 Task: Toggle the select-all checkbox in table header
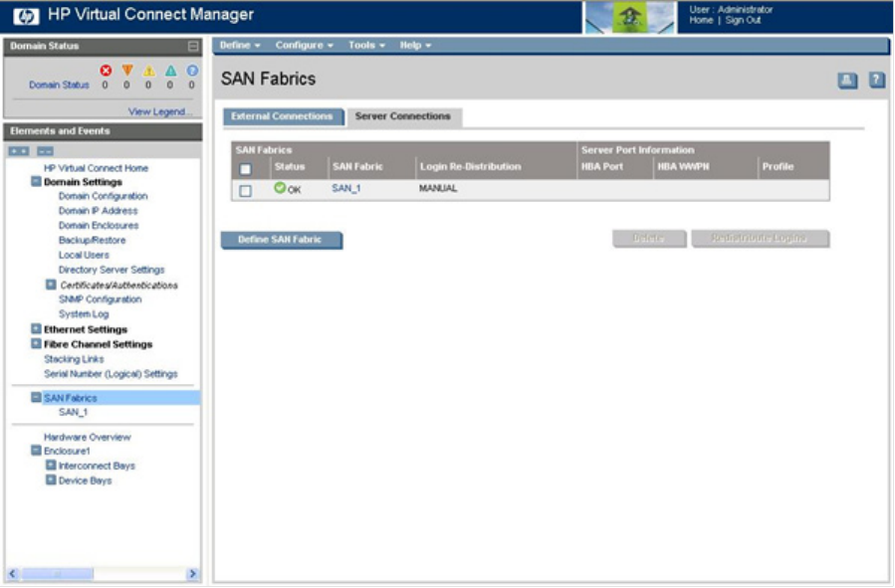click(246, 168)
